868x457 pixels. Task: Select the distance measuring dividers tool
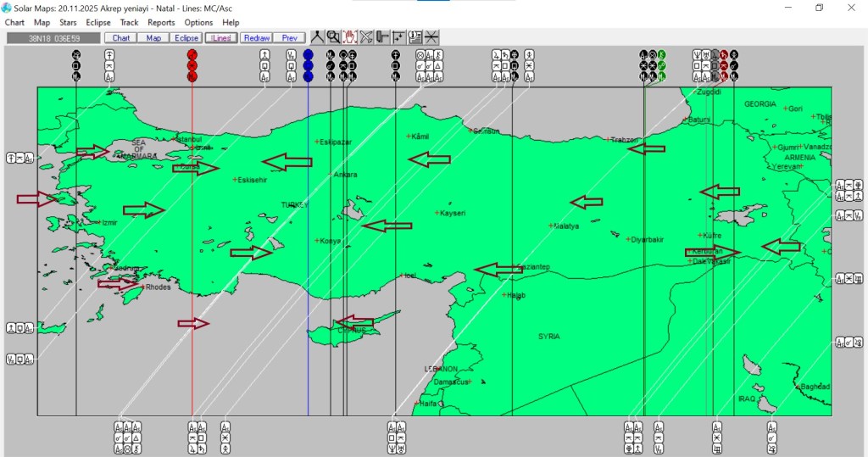click(316, 37)
